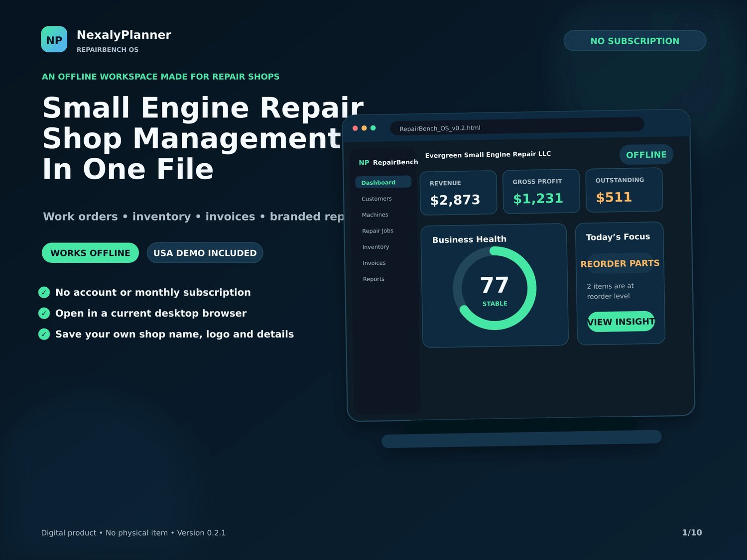
Task: Click the 'Work orders • inventory • invoices' tagline
Action: coord(193,217)
